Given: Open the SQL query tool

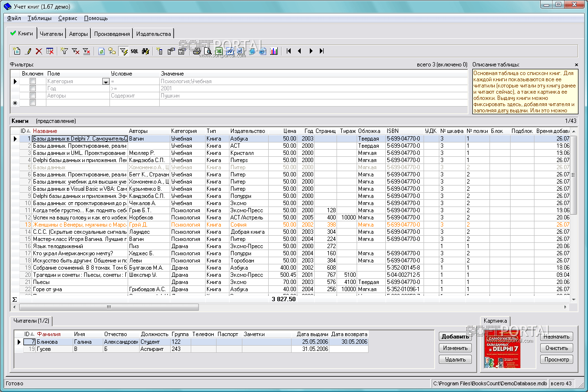Looking at the screenshot, I should pyautogui.click(x=134, y=51).
